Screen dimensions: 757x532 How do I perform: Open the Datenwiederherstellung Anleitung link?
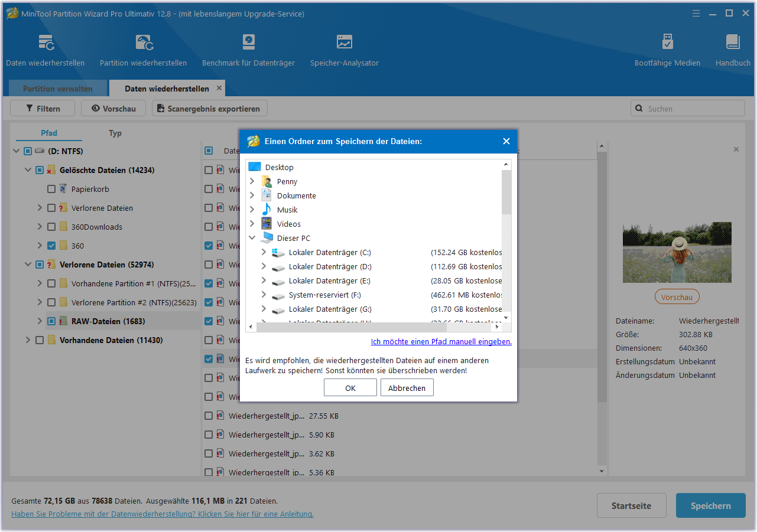pyautogui.click(x=163, y=514)
